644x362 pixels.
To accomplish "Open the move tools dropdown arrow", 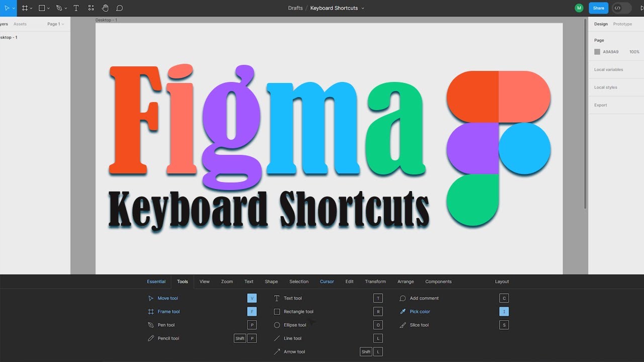I will tap(14, 9).
